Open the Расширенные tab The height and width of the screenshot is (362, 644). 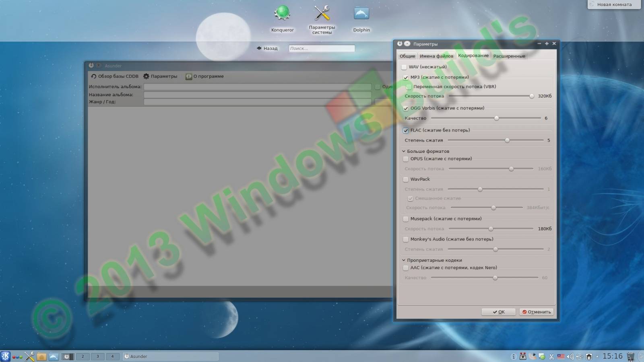click(509, 56)
